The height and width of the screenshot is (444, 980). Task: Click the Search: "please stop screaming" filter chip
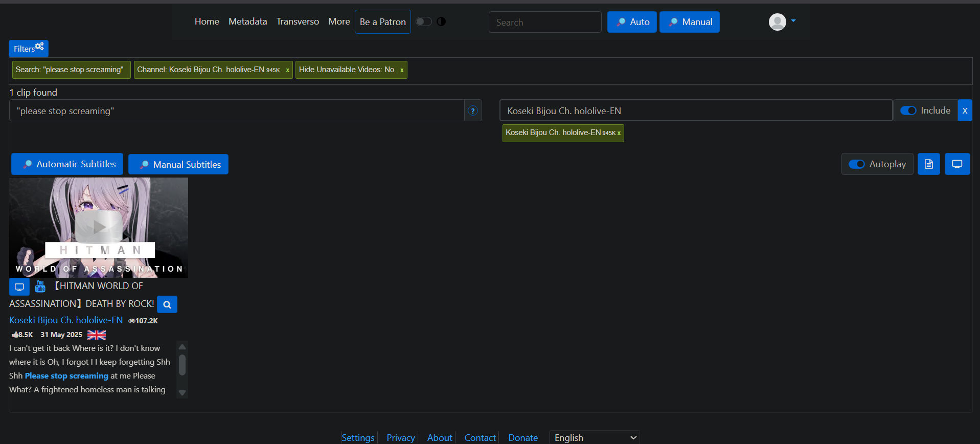tap(71, 70)
